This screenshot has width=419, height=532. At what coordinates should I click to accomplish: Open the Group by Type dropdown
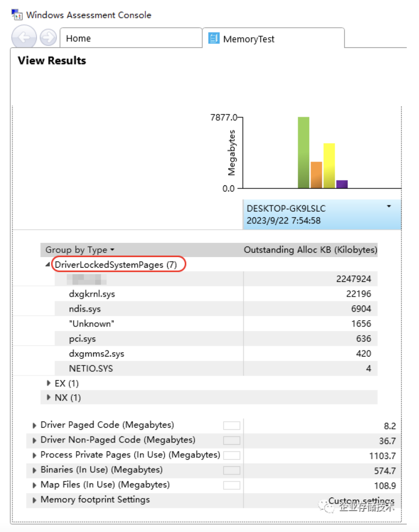point(80,250)
